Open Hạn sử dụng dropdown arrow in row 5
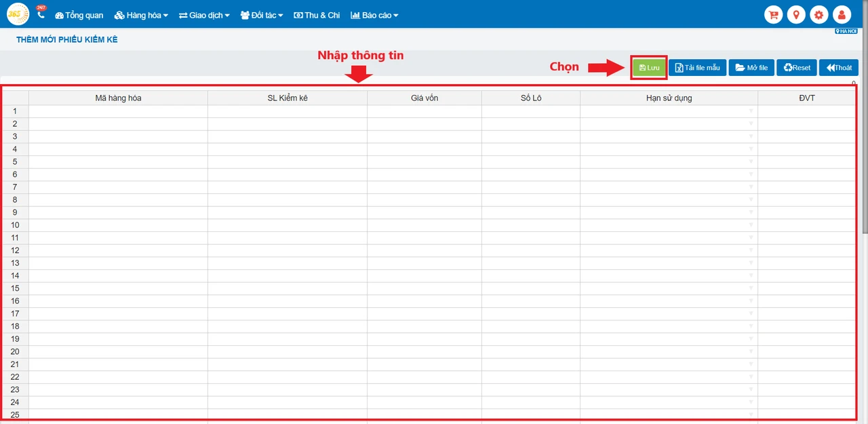Viewport: 868px width, 424px height. pyautogui.click(x=751, y=161)
